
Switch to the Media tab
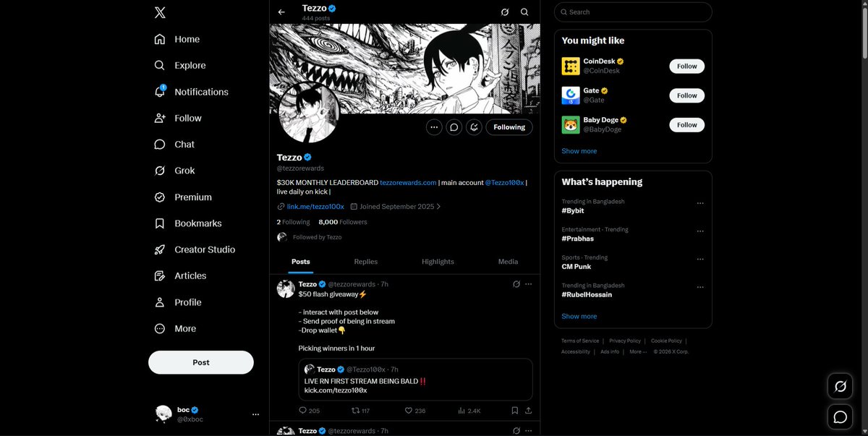pos(508,262)
